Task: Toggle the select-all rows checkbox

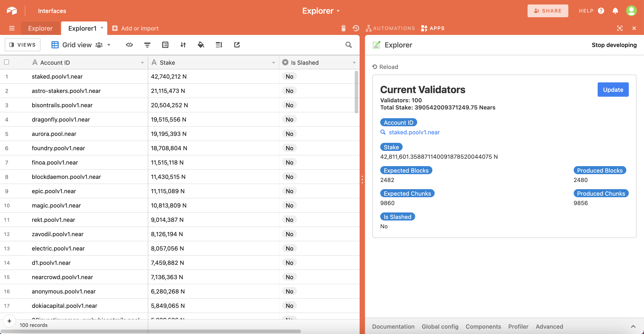Action: tap(7, 62)
